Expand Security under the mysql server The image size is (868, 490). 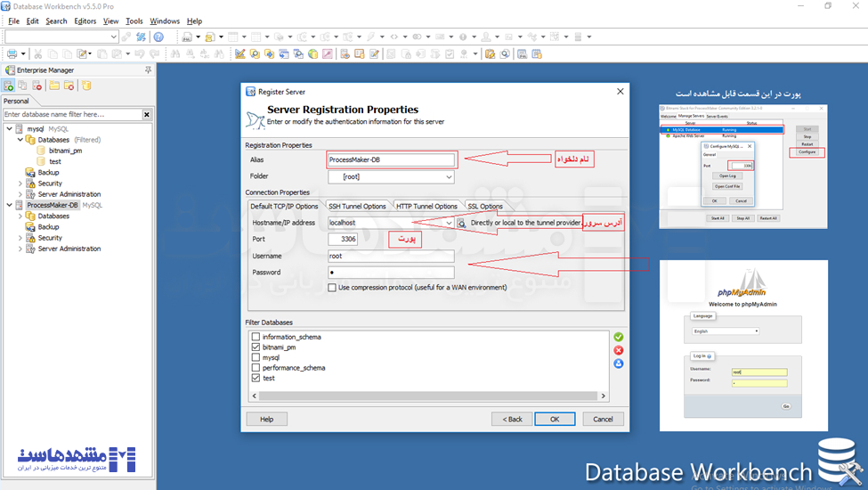(x=20, y=184)
